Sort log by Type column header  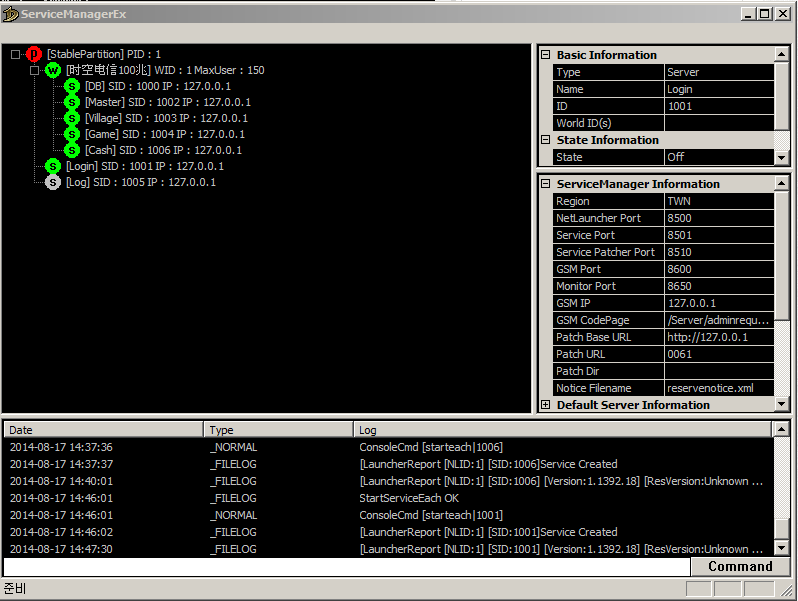pos(278,430)
